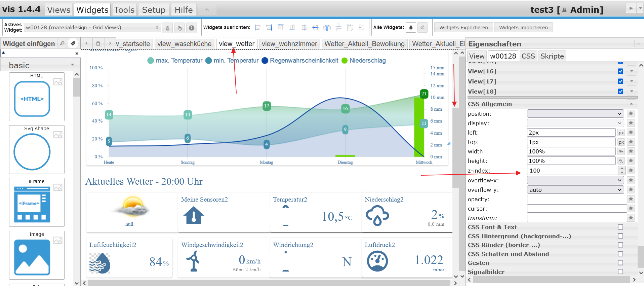
Task: Enable CSS Schatten und Abstand checkbox
Action: [620, 254]
